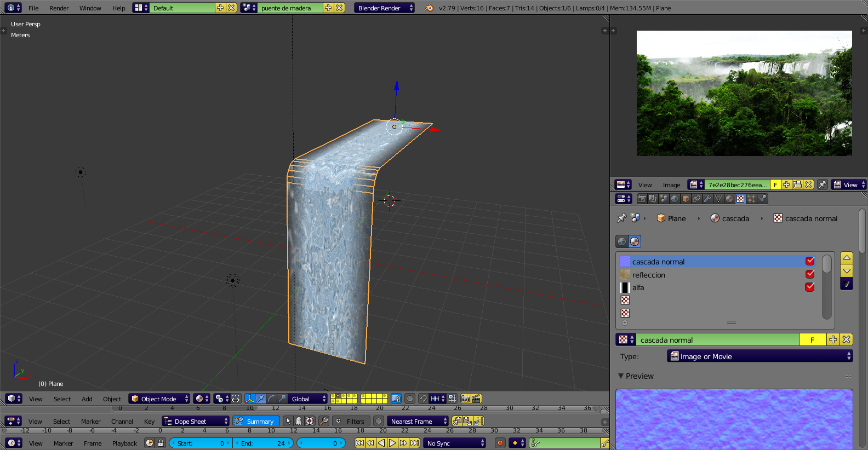Open the Object Mode dropdown
This screenshot has height=450, width=868.
[x=159, y=399]
